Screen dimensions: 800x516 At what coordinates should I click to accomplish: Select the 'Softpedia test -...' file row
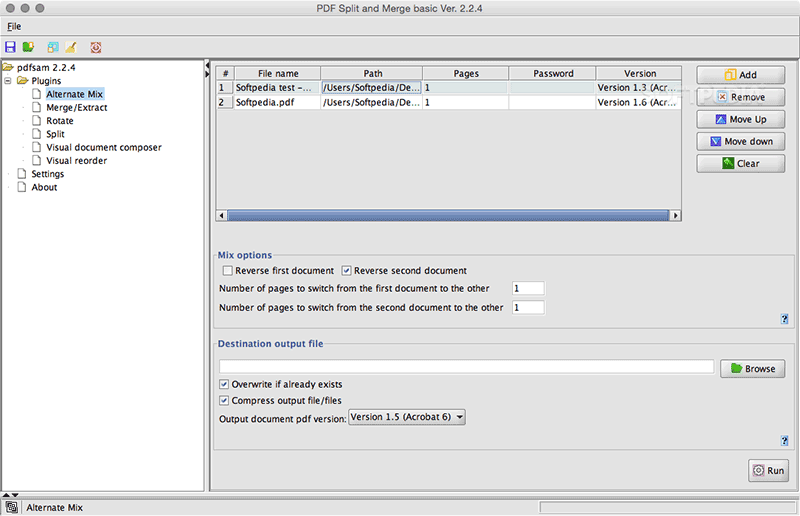[449, 88]
